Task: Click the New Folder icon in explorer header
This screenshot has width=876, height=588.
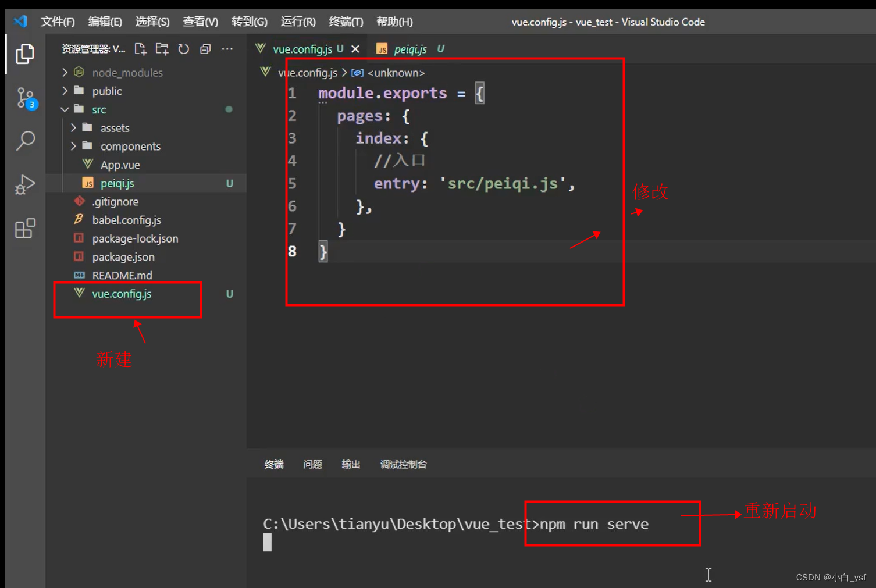Action: click(162, 49)
